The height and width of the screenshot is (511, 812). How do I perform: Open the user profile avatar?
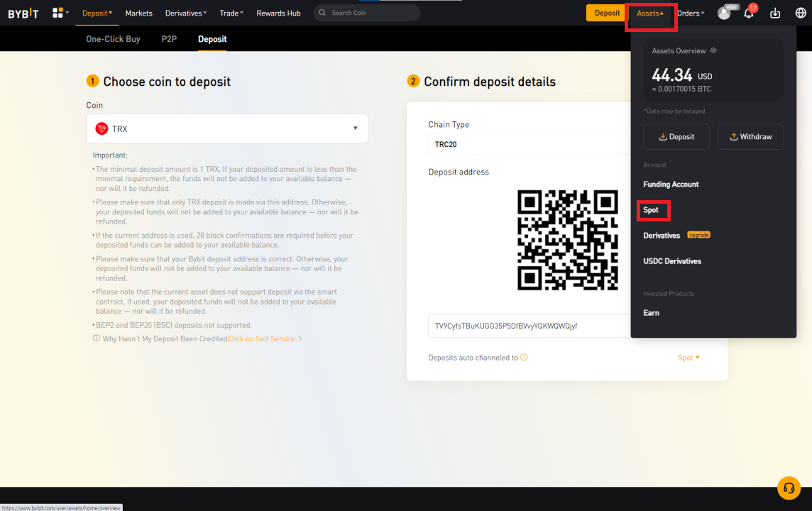[x=724, y=13]
